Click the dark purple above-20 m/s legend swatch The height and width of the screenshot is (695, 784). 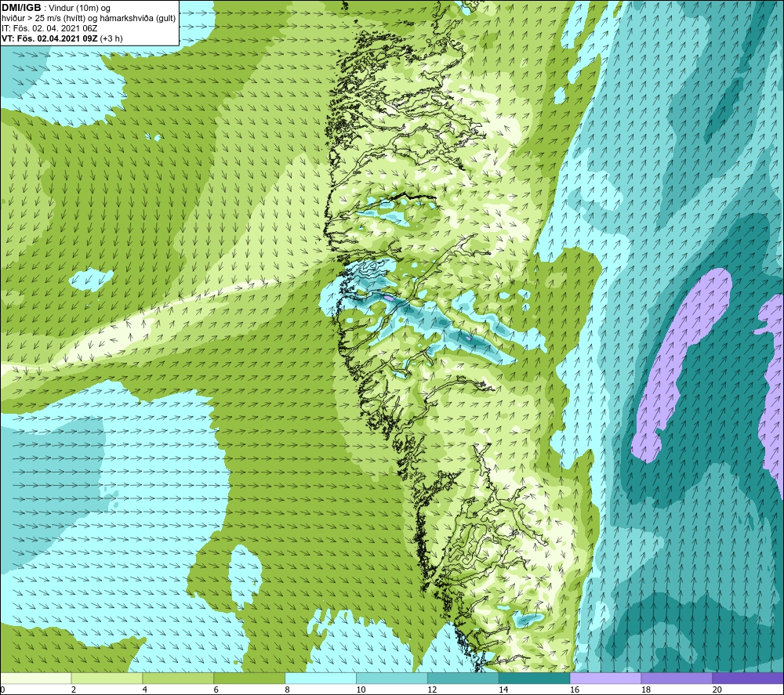pyautogui.click(x=748, y=679)
